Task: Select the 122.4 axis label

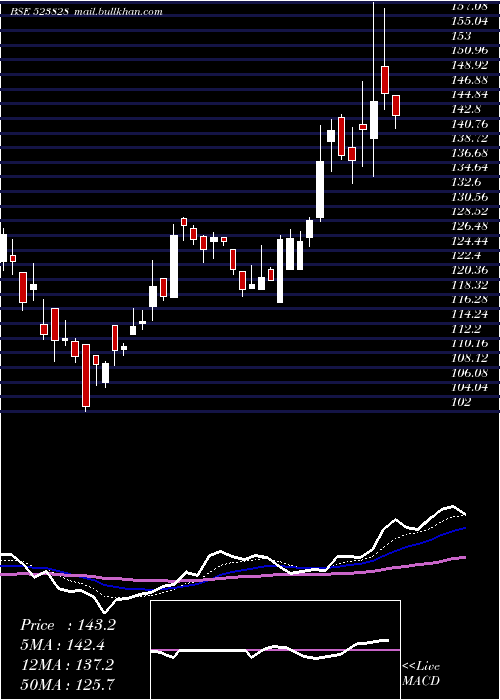Action: 466,255
